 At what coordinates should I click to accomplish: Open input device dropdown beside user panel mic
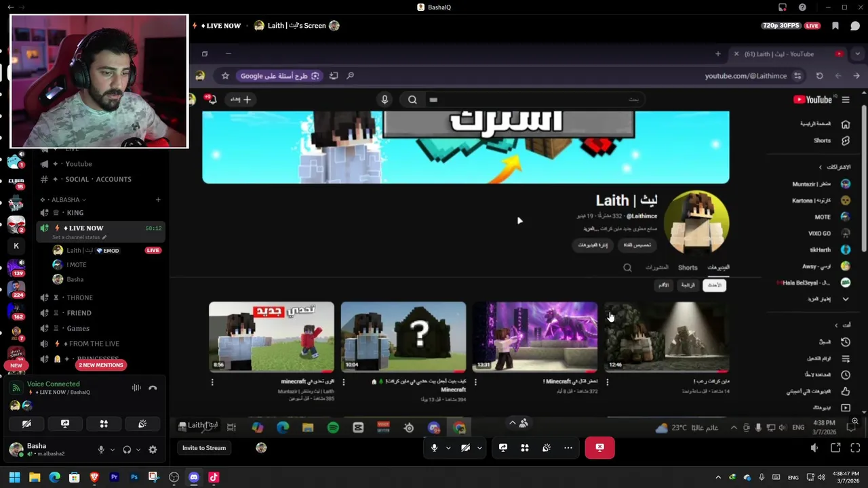tap(112, 449)
